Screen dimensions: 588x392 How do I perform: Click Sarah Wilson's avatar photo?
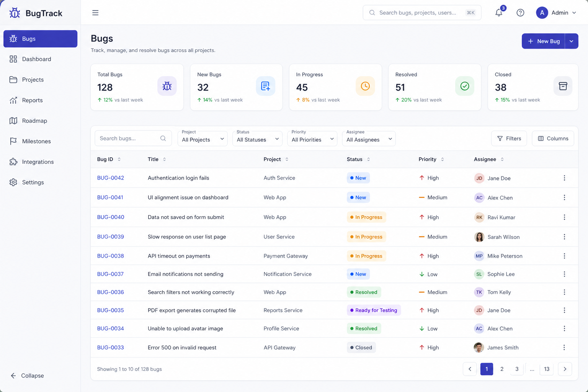(479, 237)
